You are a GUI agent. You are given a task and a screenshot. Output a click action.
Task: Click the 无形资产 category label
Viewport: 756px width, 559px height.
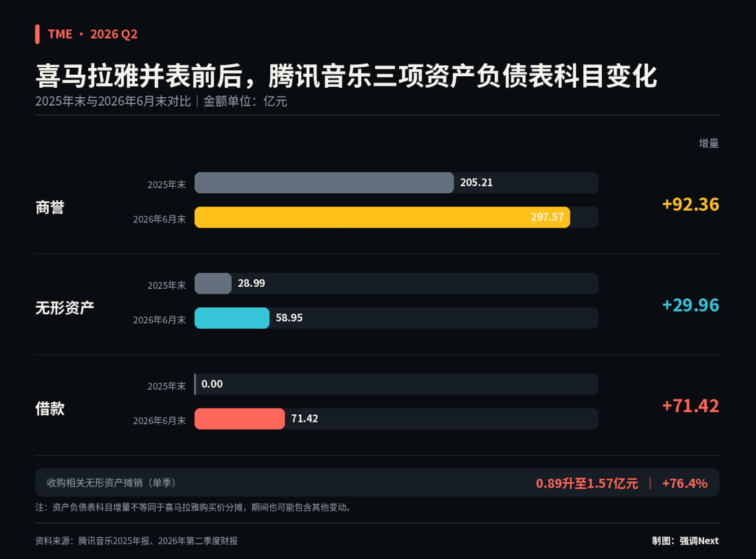click(64, 308)
